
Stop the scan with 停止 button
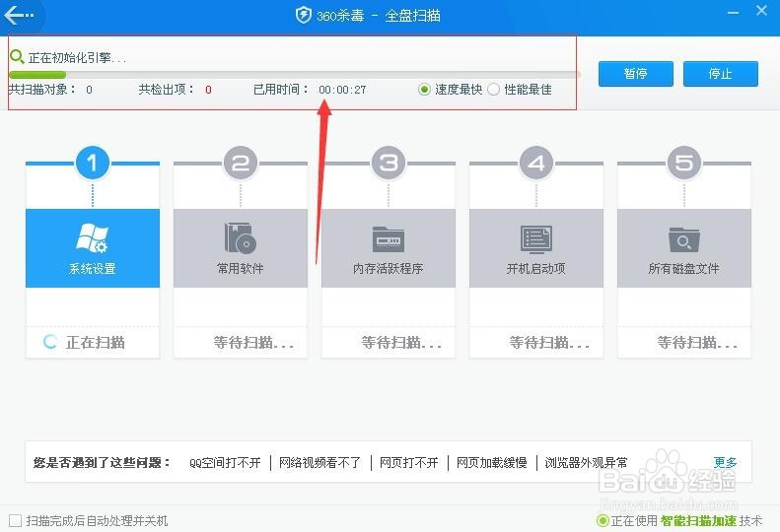pyautogui.click(x=720, y=74)
